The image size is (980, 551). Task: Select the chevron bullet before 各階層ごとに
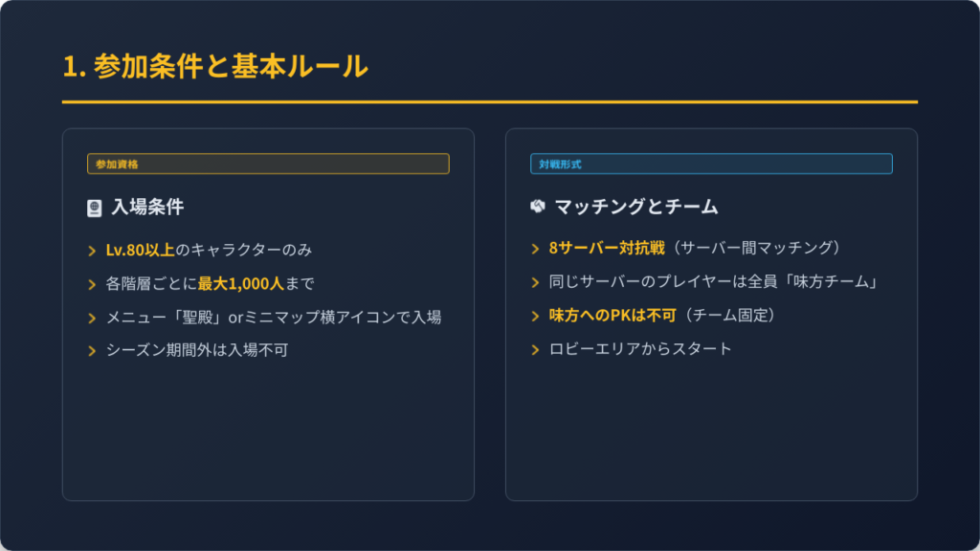92,284
